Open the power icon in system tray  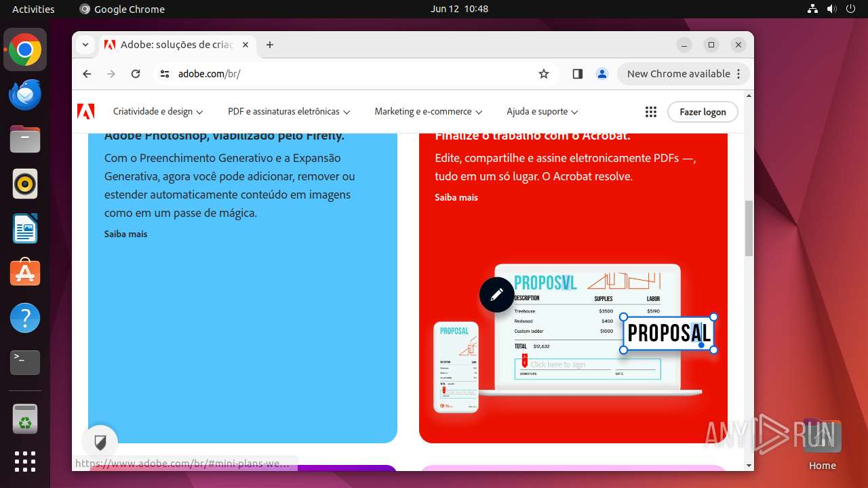(x=850, y=9)
